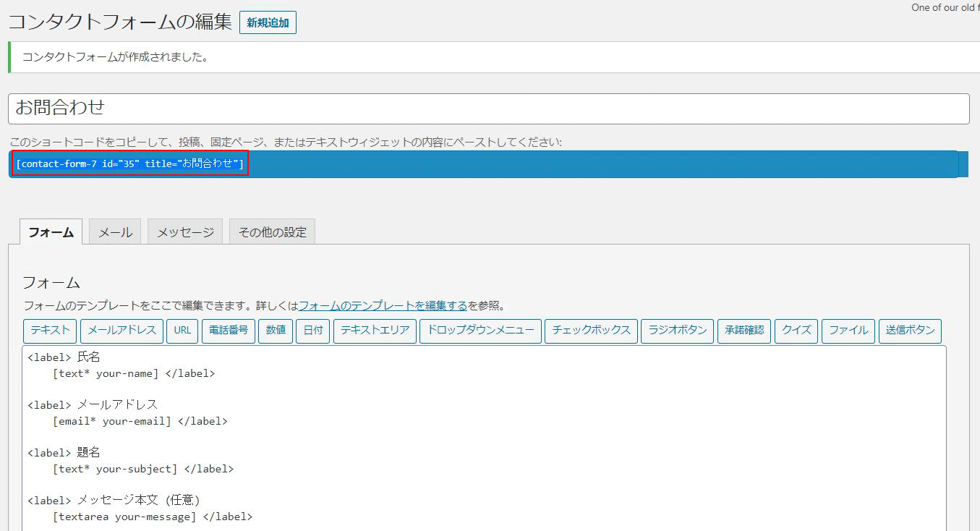Screen dimensions: 980x531
Task: Insert a ラジオボタン tag
Action: (x=678, y=331)
